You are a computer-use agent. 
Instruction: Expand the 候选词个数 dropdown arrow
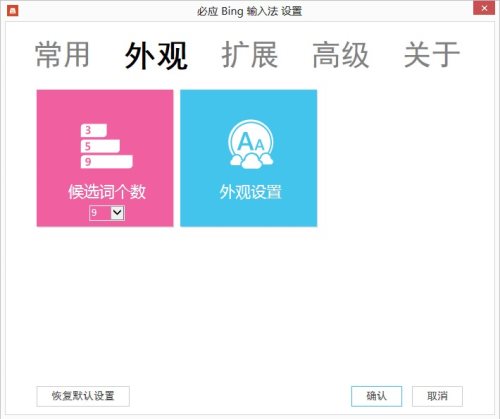(x=117, y=212)
